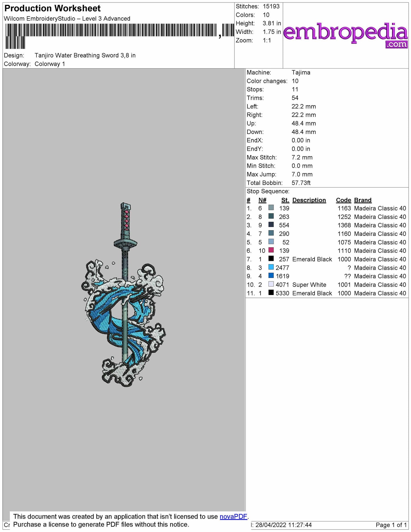The image size is (411, 532).
Task: Click the 'Colorway 1' value
Action: (50, 64)
